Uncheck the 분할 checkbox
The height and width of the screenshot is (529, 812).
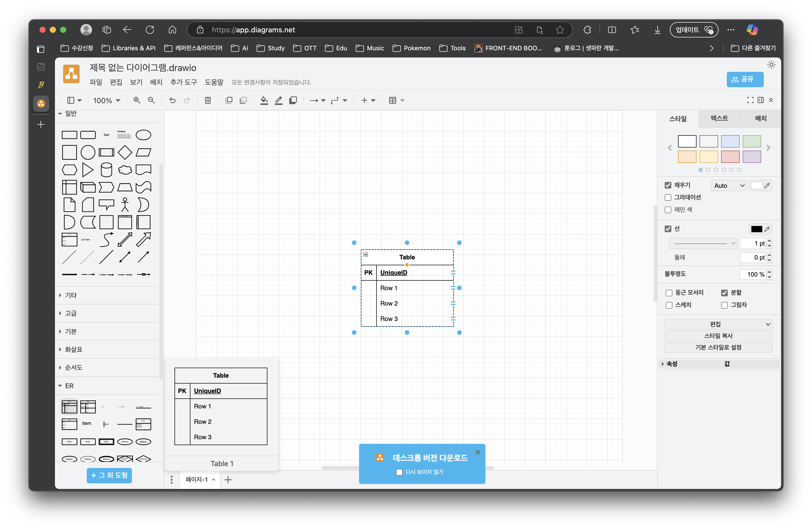[725, 293]
